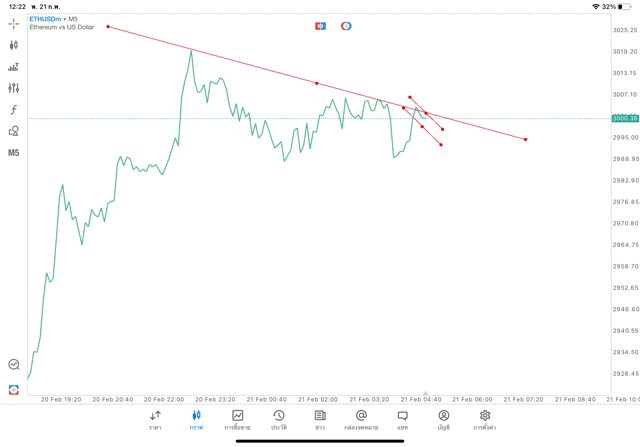This screenshot has width=640, height=447.
Task: Open the M5 timeframe selector
Action: (x=14, y=153)
